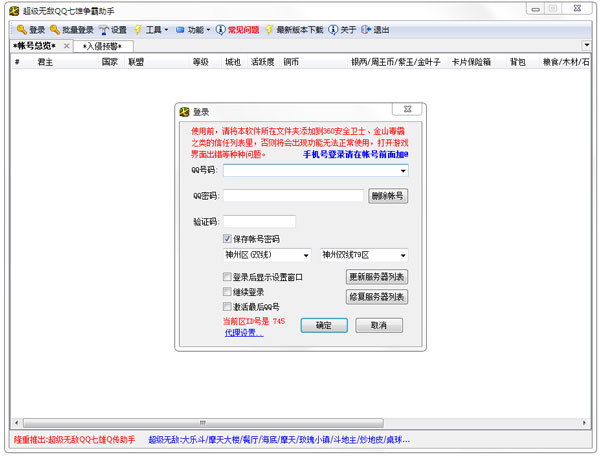
Task: Focus the 验证码 captcha field
Action: coord(259,221)
